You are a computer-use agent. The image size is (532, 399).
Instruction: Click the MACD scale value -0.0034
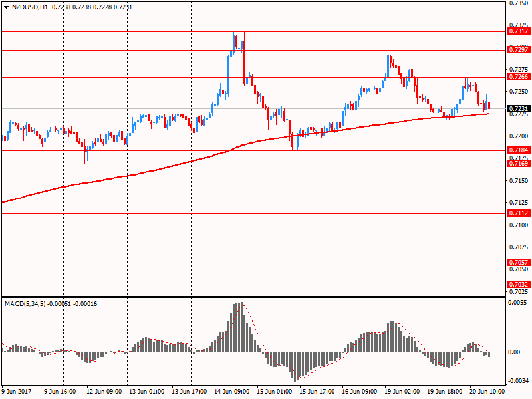pos(518,381)
